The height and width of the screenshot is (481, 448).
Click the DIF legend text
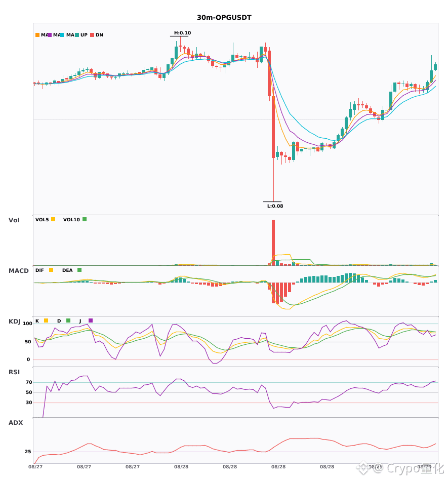tap(39, 270)
